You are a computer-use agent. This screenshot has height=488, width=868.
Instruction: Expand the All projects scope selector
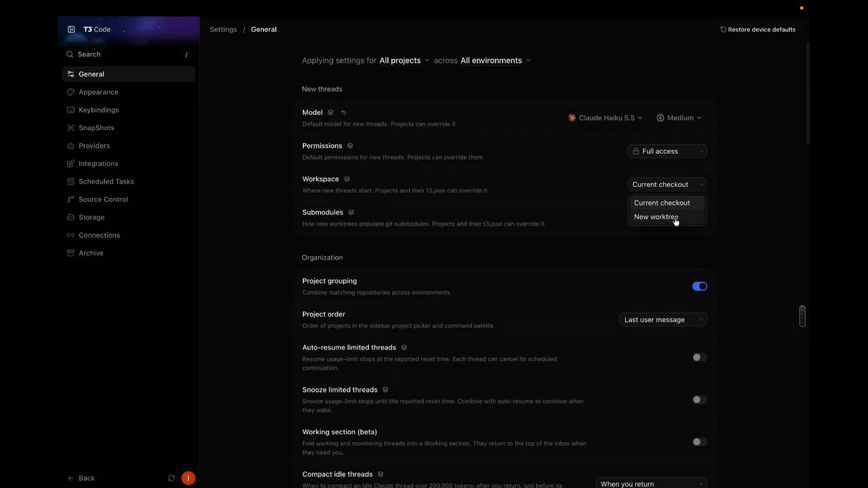click(x=404, y=60)
